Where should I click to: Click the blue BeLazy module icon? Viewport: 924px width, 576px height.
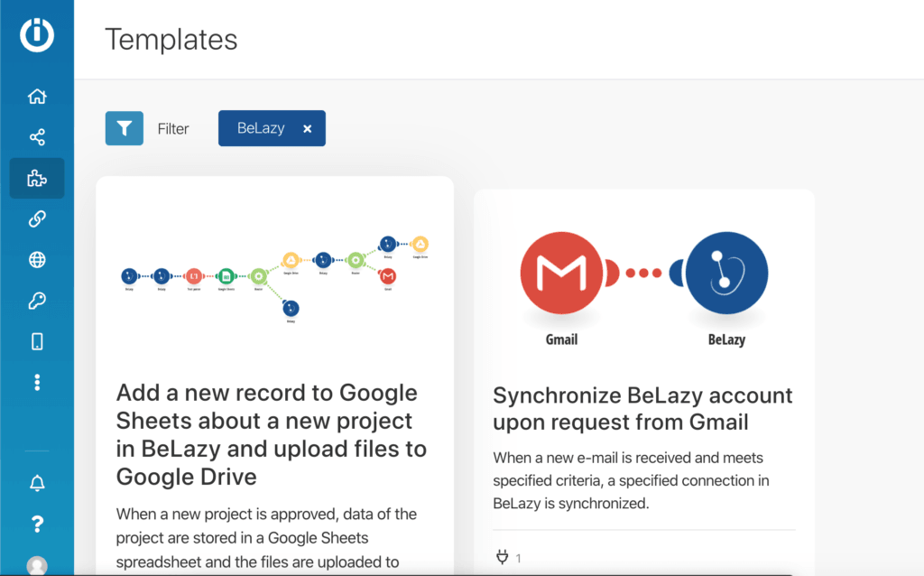coord(725,273)
